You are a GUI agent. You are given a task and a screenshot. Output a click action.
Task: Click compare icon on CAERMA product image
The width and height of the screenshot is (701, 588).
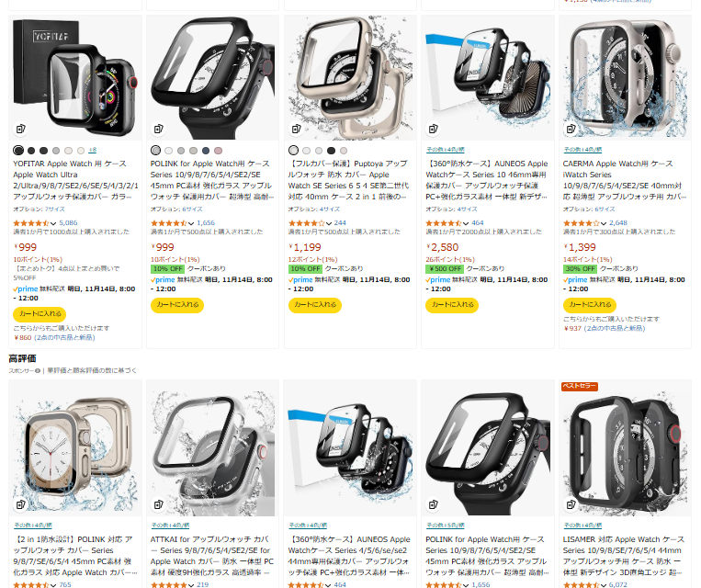pos(571,129)
